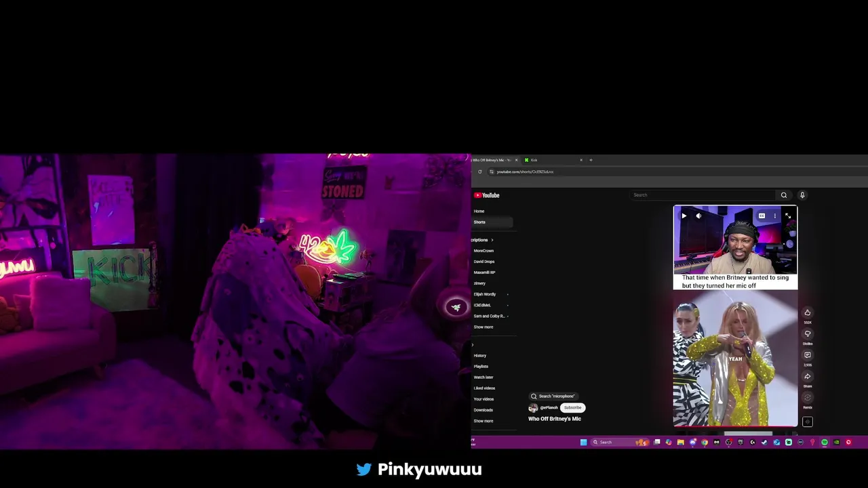Open the three-dot more options on the Short

tap(774, 216)
